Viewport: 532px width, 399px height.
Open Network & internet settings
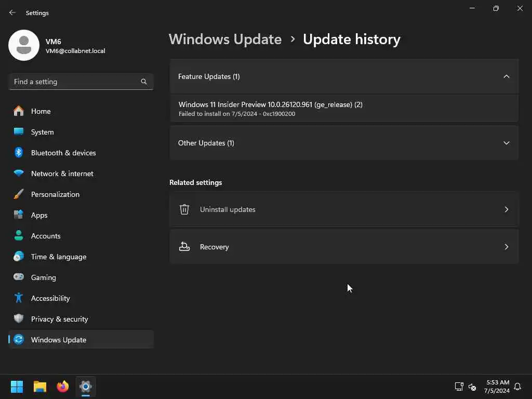[81, 173]
